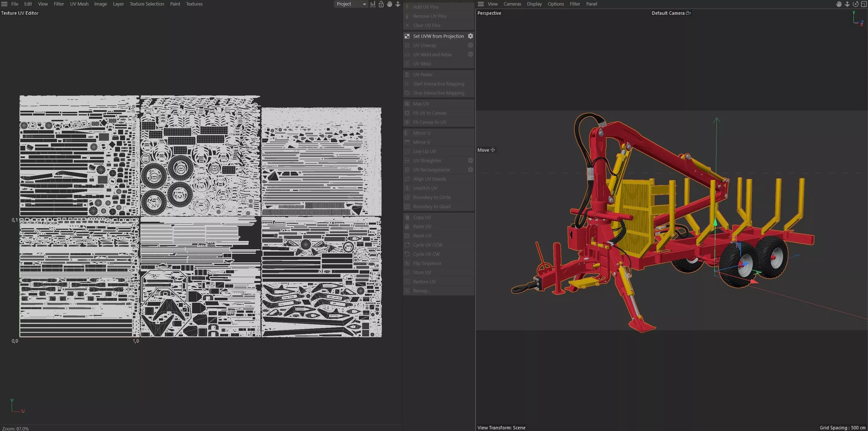Click the orbit camera icon in viewport header
This screenshot has height=431, width=868.
coord(855,4)
